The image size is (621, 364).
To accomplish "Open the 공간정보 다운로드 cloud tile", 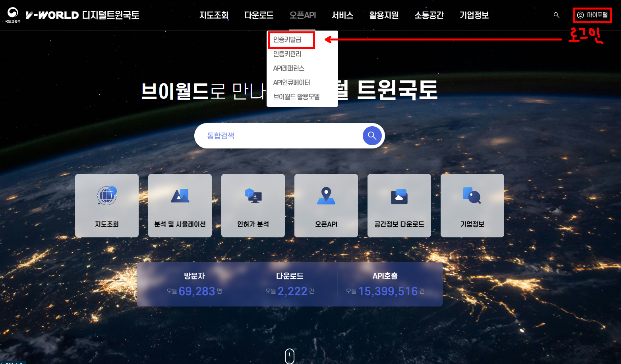I will coord(399,206).
